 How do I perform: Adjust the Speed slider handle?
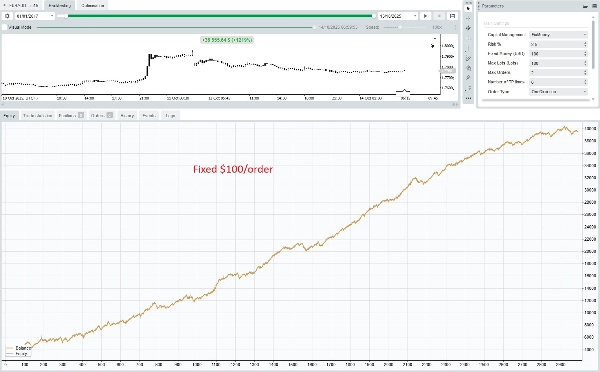tap(400, 27)
